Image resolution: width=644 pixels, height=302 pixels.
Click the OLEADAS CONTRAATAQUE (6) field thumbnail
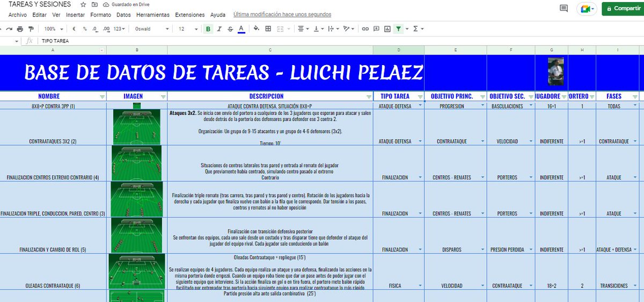136,271
